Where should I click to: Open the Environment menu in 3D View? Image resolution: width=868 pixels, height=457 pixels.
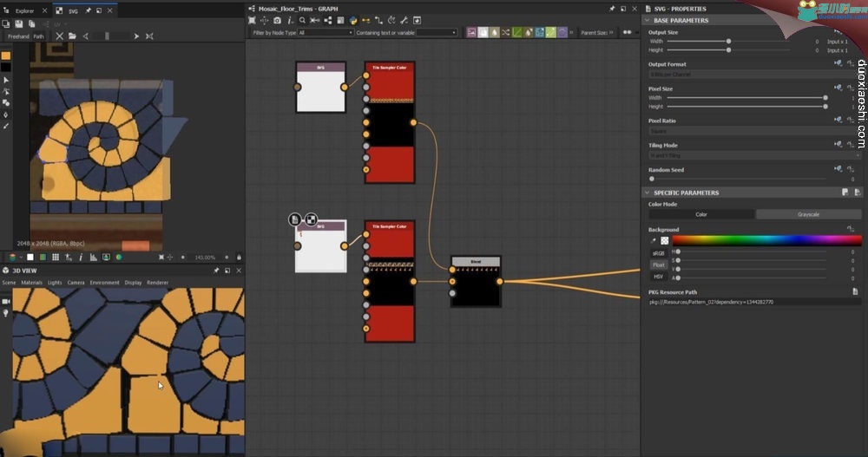(105, 283)
